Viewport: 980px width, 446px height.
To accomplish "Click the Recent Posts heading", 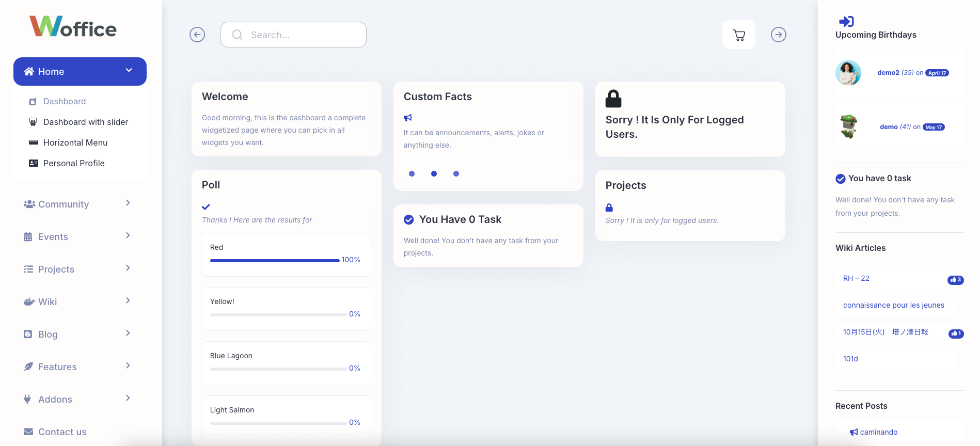I will click(861, 406).
